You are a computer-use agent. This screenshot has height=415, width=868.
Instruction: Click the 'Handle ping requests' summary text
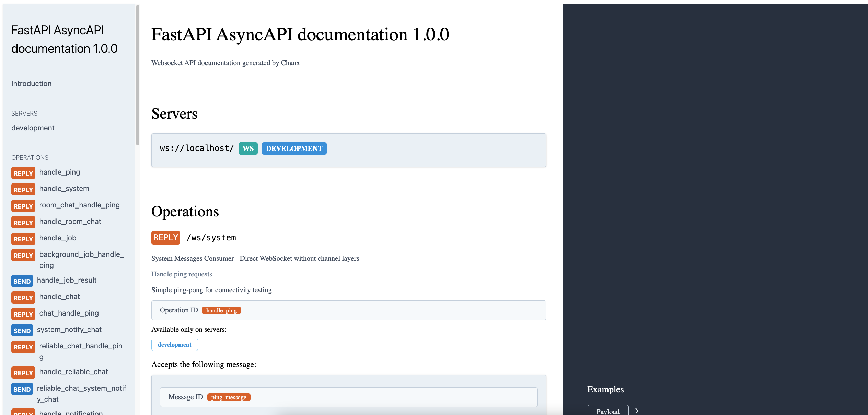coord(182,274)
